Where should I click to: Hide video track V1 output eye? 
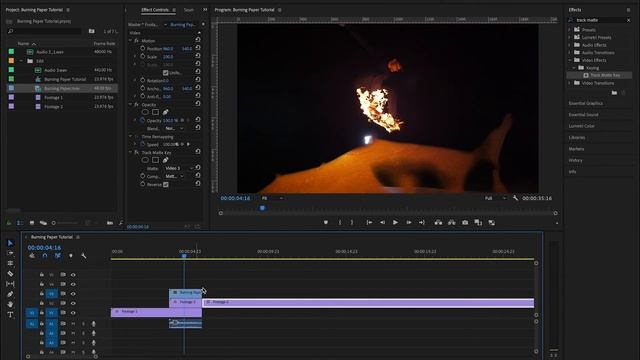click(x=73, y=313)
